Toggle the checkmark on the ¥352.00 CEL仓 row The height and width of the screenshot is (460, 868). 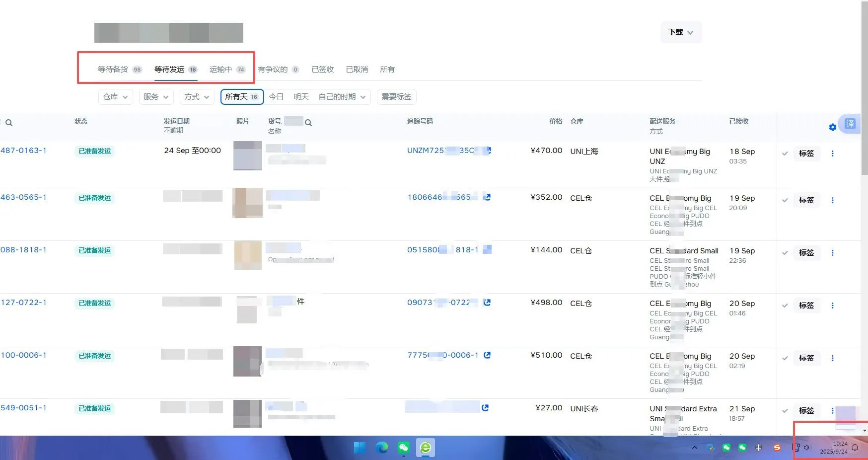pos(785,200)
